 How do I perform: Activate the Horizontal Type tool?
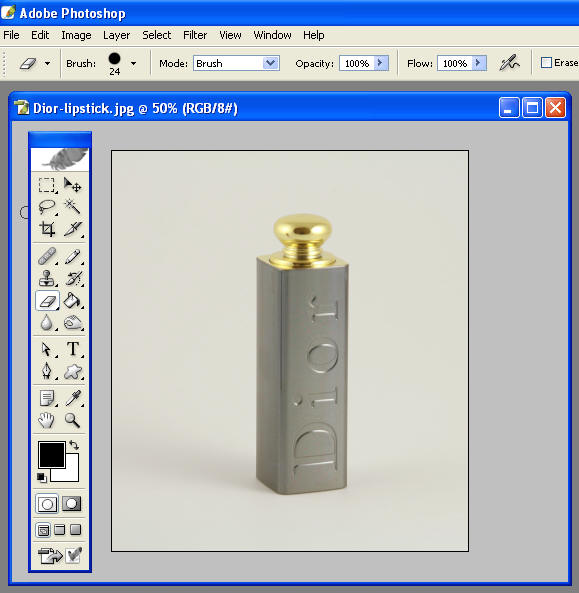click(x=73, y=349)
